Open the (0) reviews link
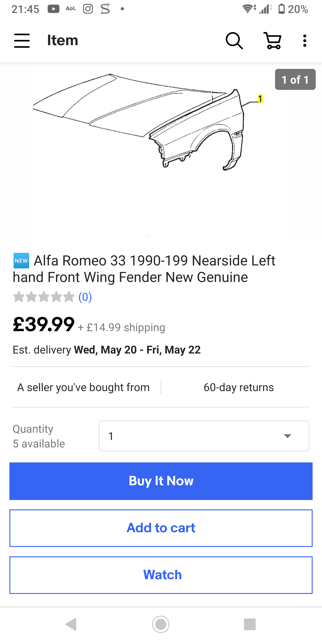The width and height of the screenshot is (322, 644). coord(85,297)
